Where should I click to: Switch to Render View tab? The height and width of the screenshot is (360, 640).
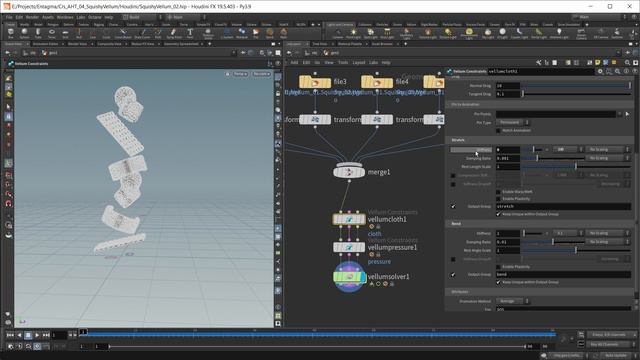pos(77,44)
